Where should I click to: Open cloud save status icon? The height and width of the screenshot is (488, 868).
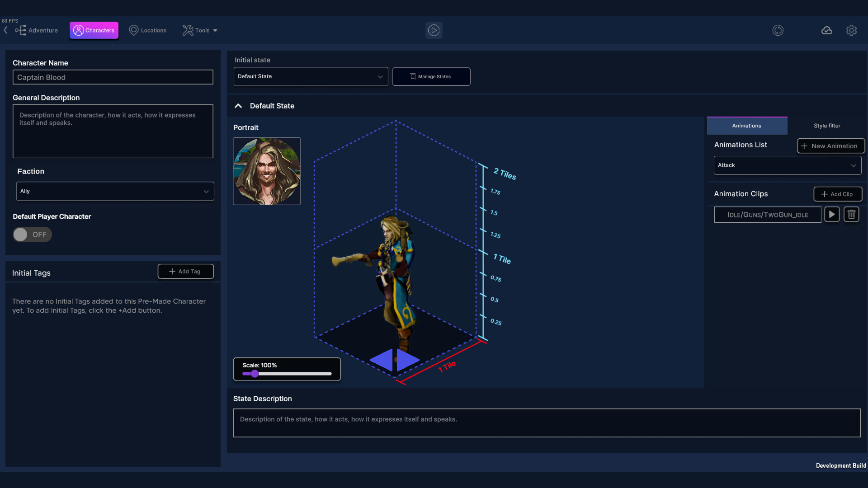coord(827,30)
